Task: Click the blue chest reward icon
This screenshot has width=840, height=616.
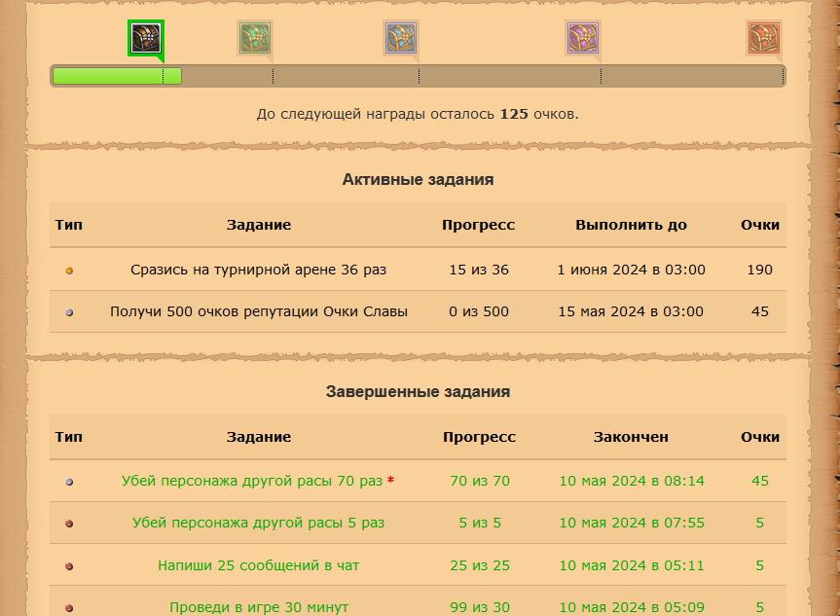Action: click(x=401, y=38)
